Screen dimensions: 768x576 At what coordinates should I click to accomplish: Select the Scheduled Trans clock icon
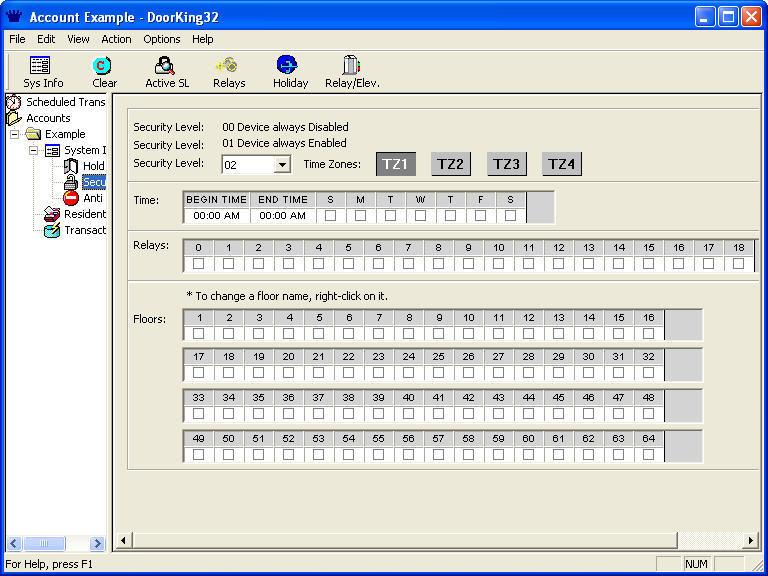point(14,102)
